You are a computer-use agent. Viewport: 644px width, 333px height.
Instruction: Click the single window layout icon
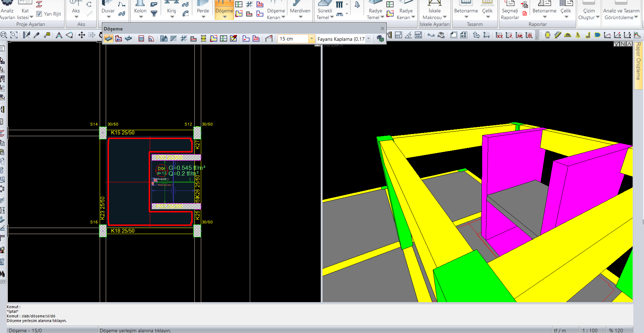[454, 35]
